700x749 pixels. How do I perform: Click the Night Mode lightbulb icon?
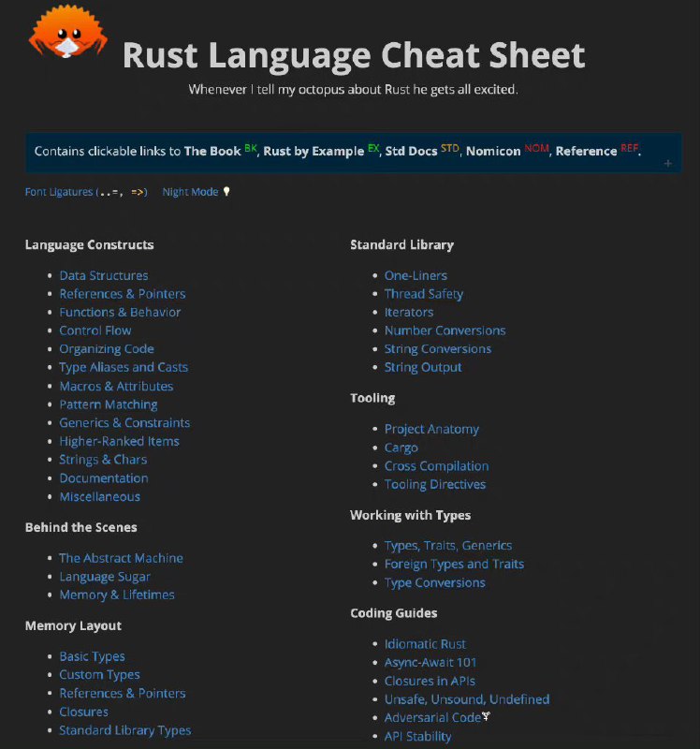(226, 192)
